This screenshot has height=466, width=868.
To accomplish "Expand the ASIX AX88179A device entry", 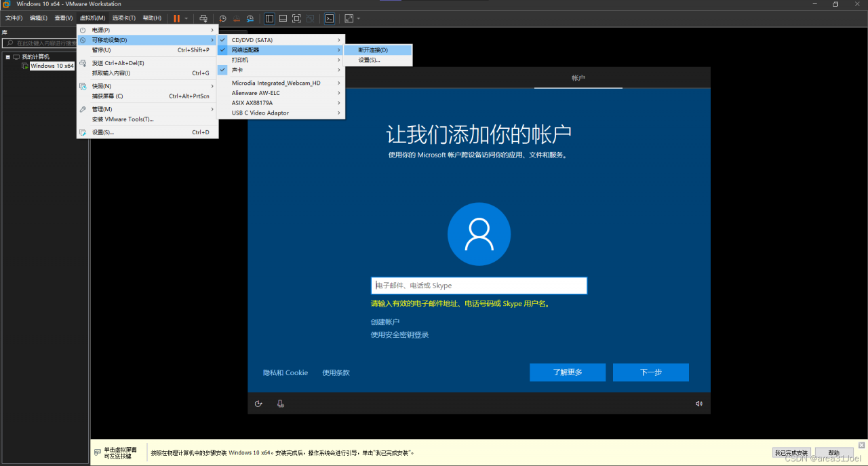I will (281, 103).
